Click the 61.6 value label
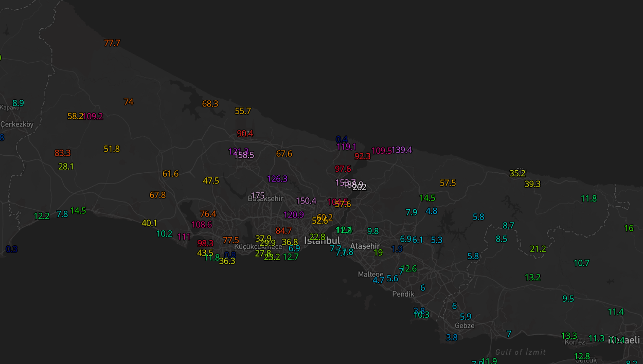This screenshot has height=364, width=643. tap(170, 174)
